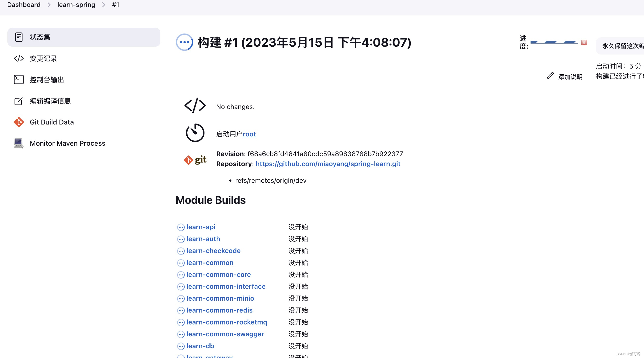Open 编辑编译信息 edit icon
644x358 pixels.
click(x=18, y=100)
